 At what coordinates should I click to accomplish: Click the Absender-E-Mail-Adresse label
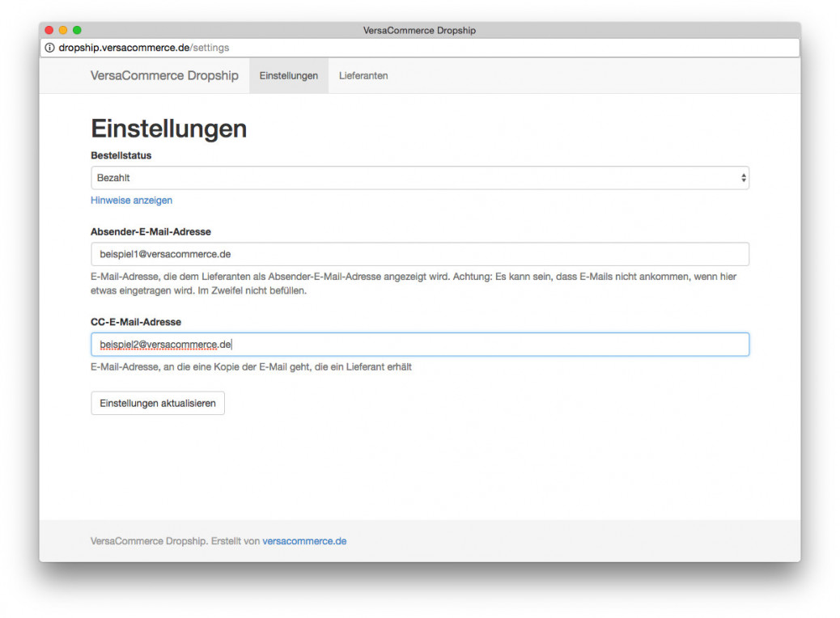coord(151,232)
